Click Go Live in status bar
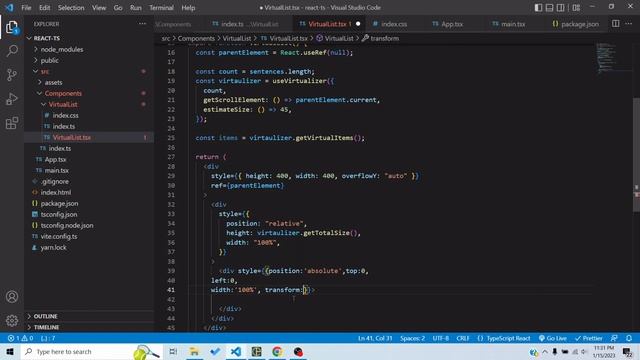The width and height of the screenshot is (640, 360). pos(553,338)
